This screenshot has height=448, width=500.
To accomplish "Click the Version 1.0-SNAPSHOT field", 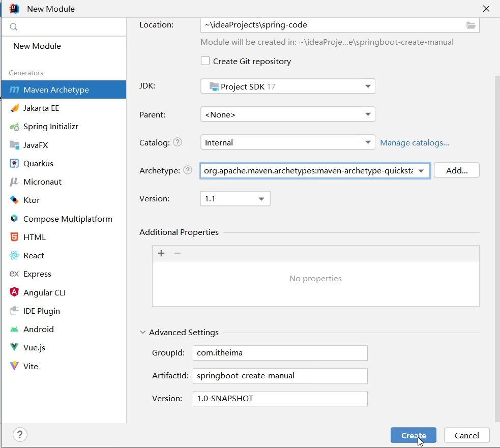I will 280,399.
